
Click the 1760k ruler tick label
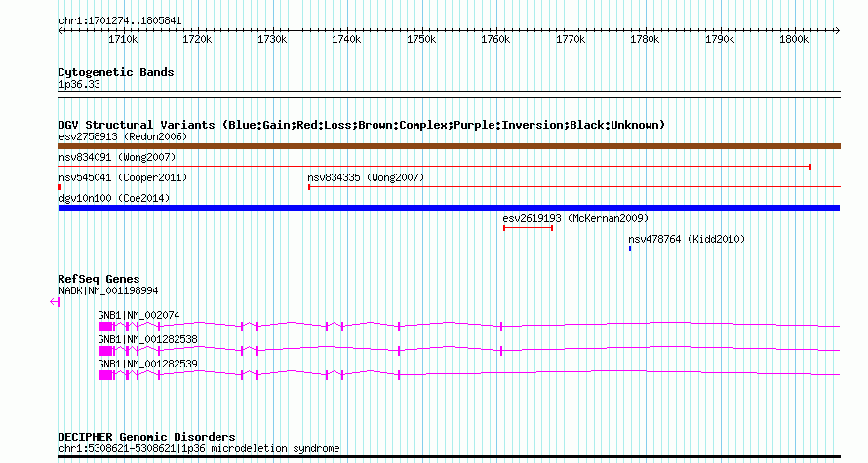pos(496,40)
